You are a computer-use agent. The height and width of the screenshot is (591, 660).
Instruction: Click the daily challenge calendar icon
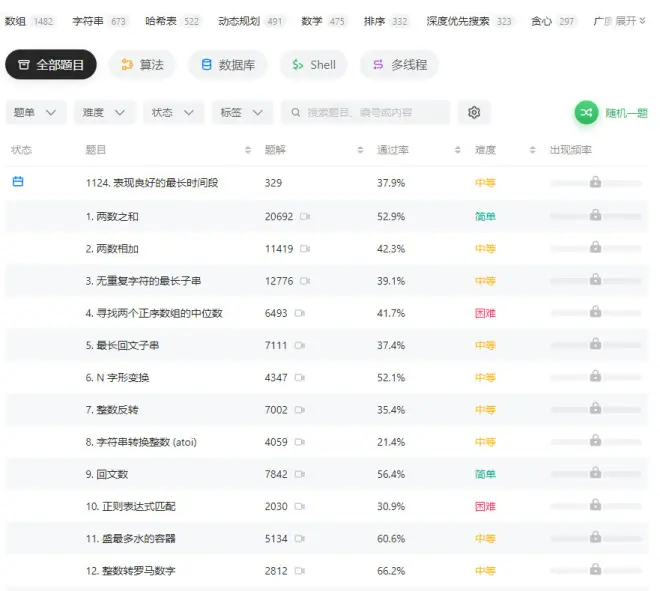point(17,182)
